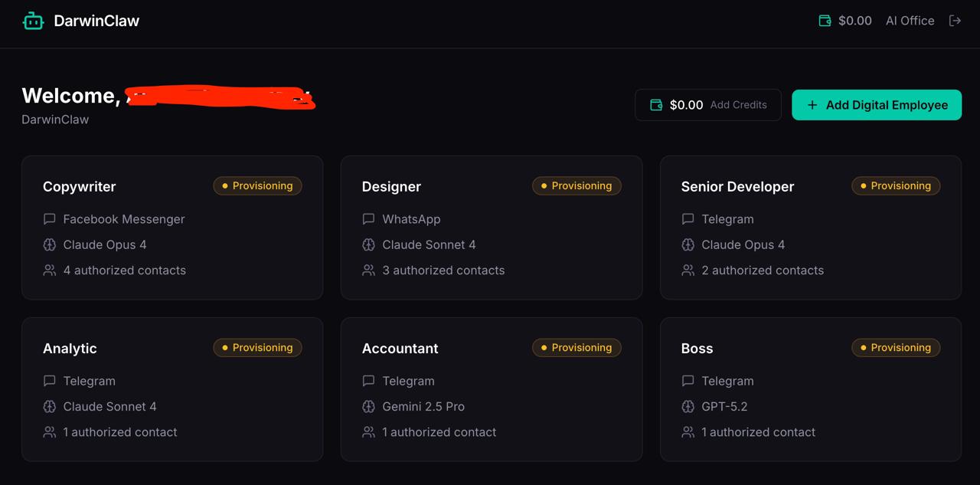980x485 pixels.
Task: Click the people icon on Designer card
Action: point(368,270)
